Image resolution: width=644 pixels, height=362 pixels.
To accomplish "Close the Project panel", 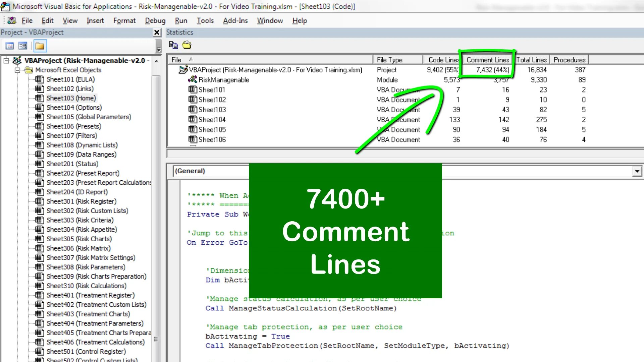I will tap(157, 33).
